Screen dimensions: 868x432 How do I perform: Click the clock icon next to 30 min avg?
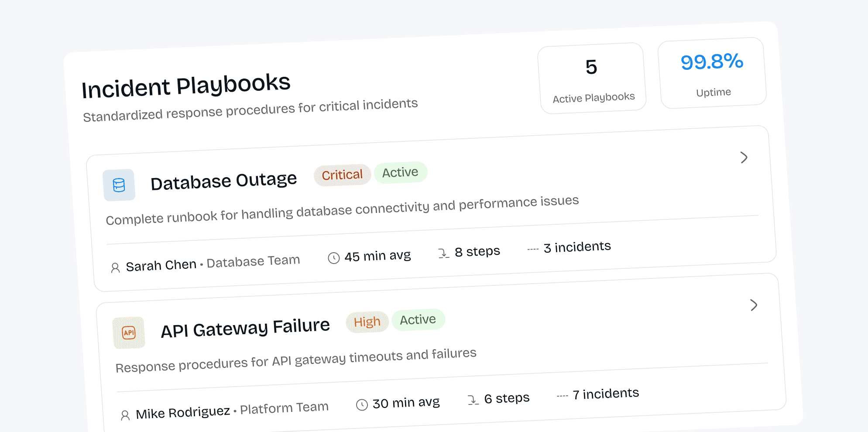click(x=362, y=405)
